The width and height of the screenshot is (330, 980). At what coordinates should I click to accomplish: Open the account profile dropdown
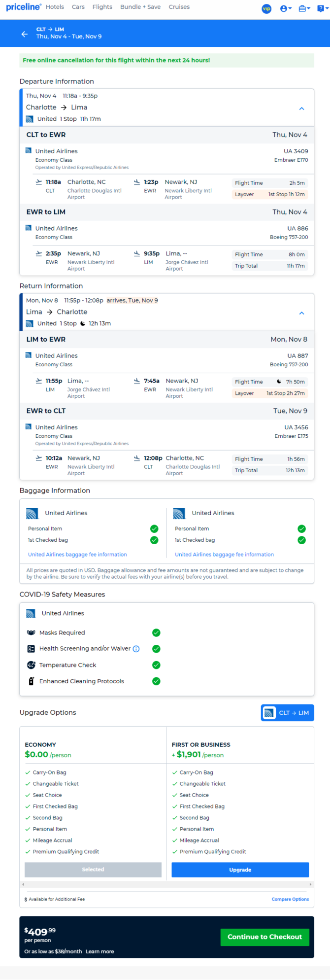[x=286, y=8]
